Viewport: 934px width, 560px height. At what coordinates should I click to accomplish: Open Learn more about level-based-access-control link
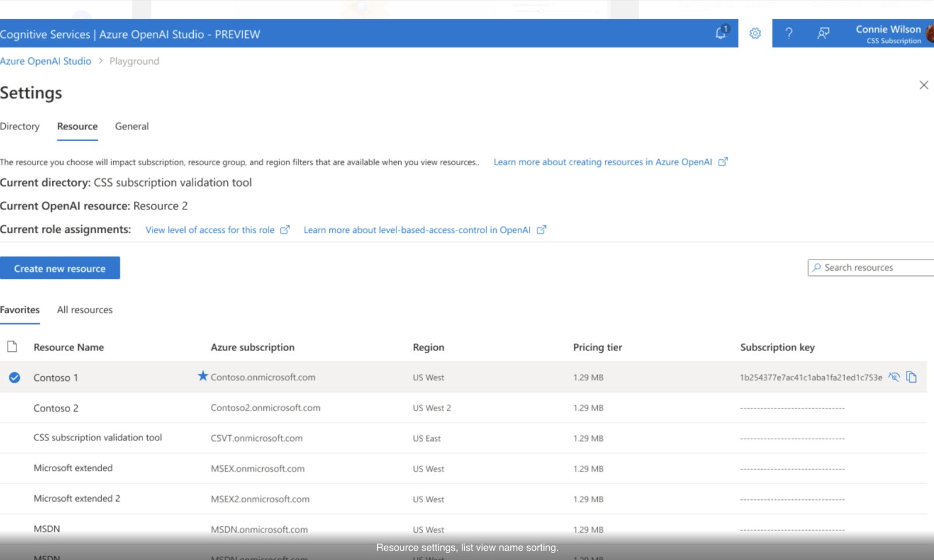(x=417, y=230)
